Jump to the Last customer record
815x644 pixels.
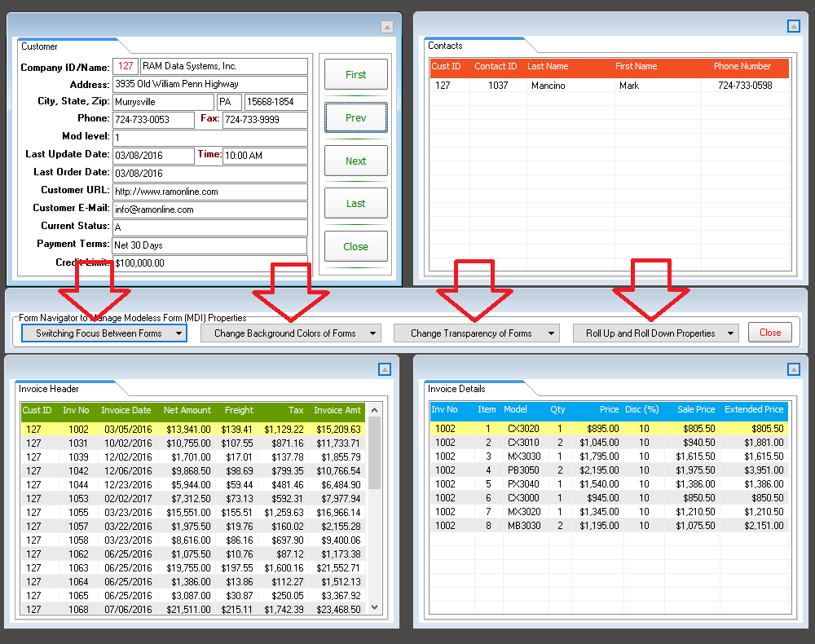[x=355, y=204]
